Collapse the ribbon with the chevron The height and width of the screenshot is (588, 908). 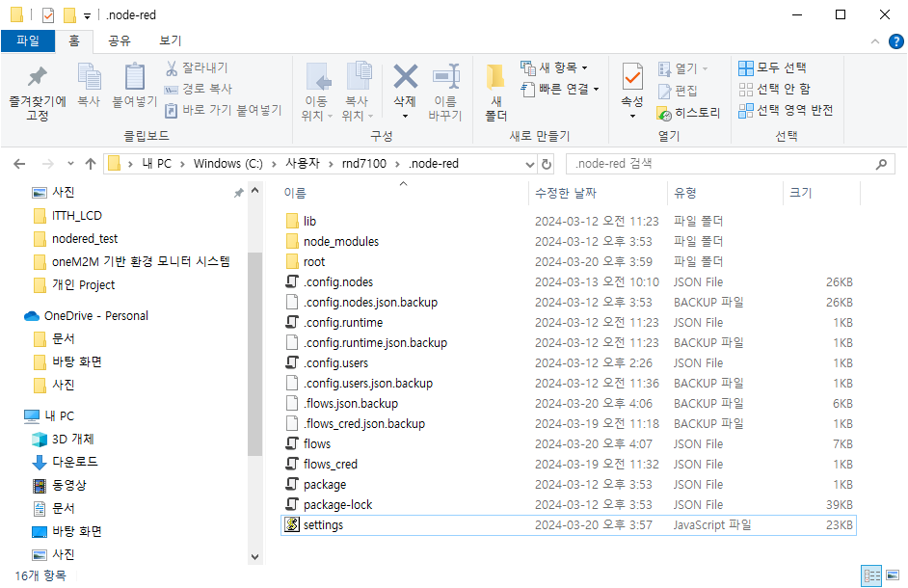[875, 41]
